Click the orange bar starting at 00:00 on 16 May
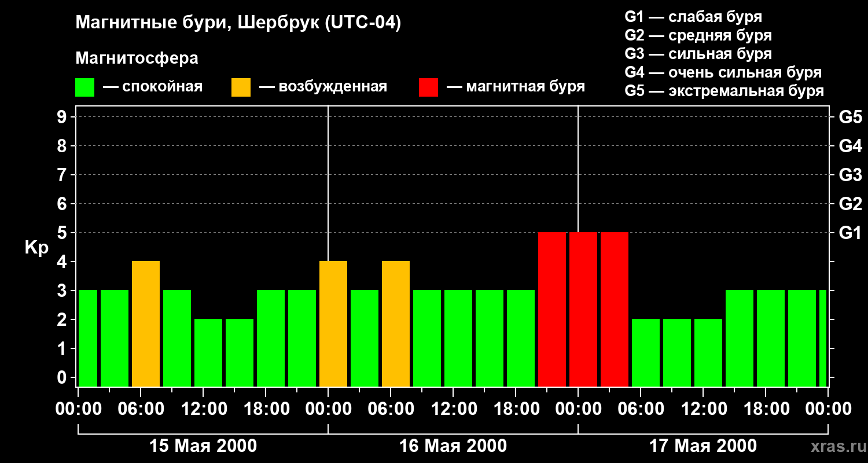 pyautogui.click(x=333, y=324)
